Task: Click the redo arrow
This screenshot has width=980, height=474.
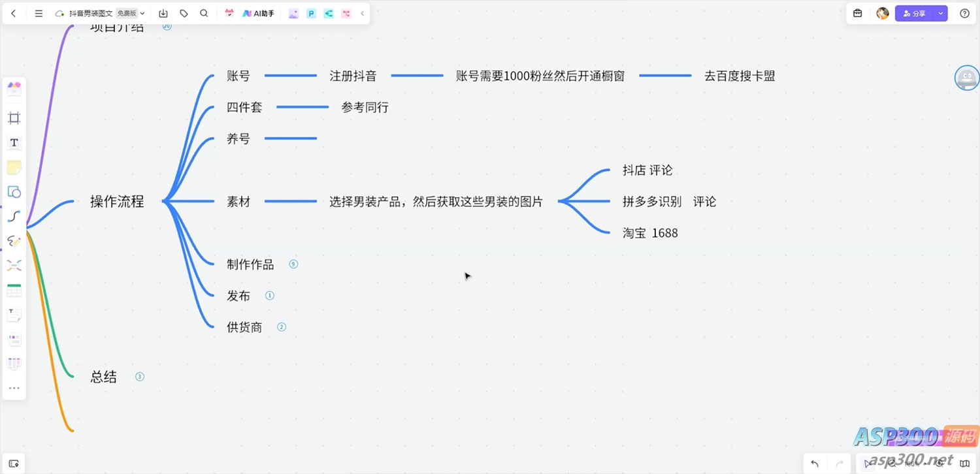Action: 841,464
